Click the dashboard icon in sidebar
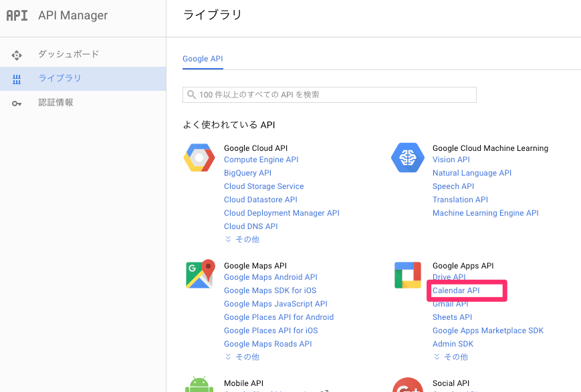This screenshot has height=392, width=581. point(17,55)
